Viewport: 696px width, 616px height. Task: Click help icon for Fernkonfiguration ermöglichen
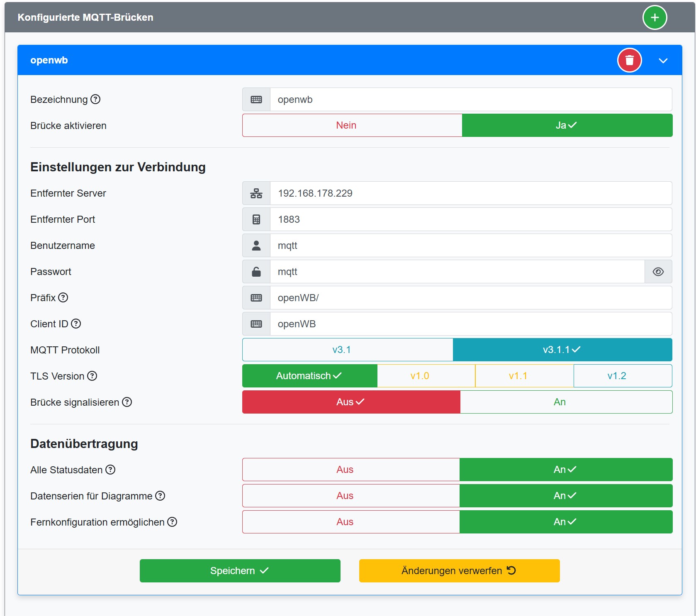coord(172,522)
